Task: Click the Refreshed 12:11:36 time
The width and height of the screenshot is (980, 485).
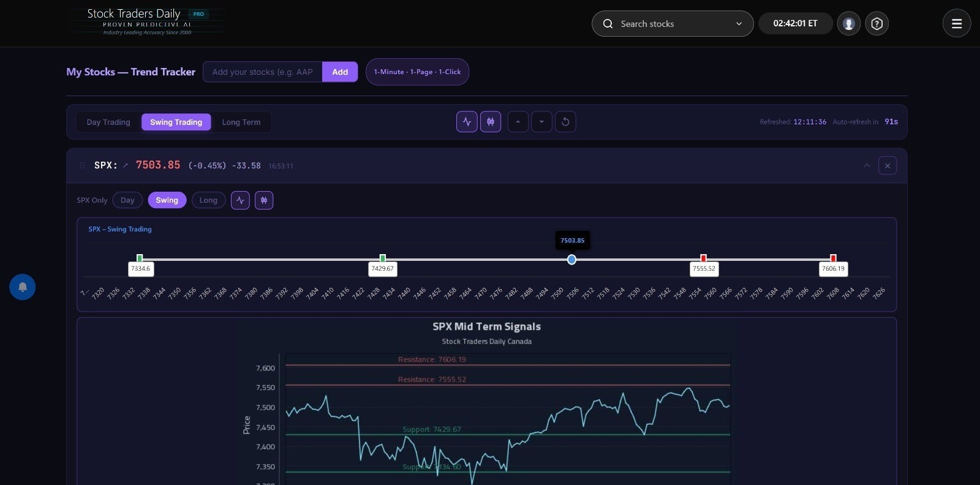Action: [793, 122]
